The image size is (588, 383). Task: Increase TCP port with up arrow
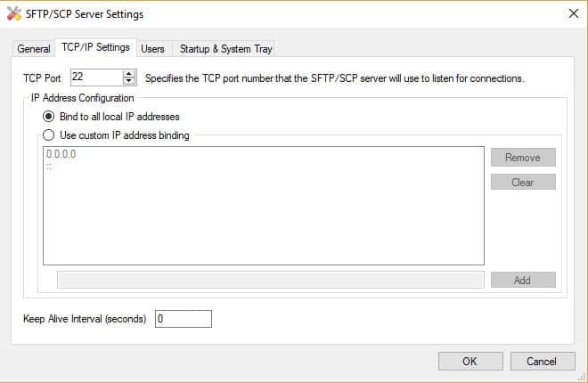[129, 74]
